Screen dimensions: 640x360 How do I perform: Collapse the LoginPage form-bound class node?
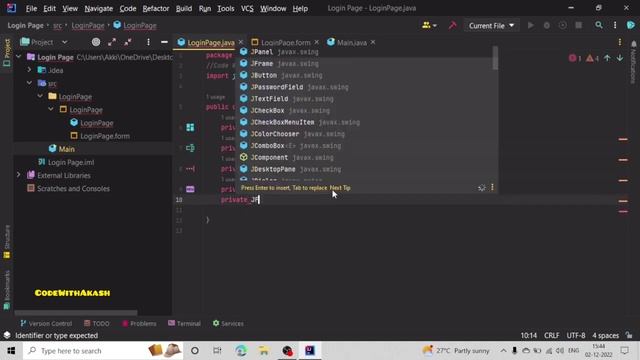(x=51, y=109)
